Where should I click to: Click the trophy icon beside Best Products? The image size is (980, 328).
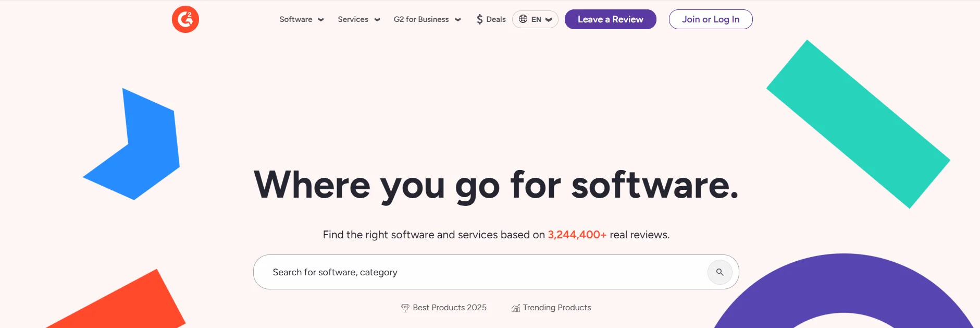pos(405,308)
